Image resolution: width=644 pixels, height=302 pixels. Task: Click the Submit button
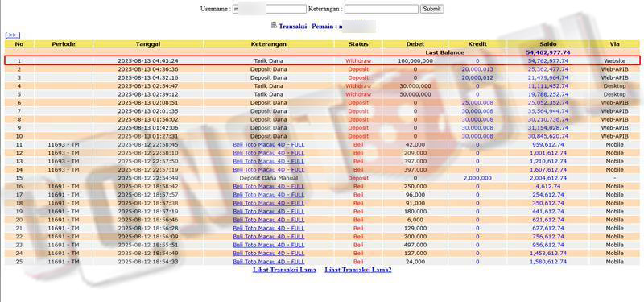click(431, 9)
